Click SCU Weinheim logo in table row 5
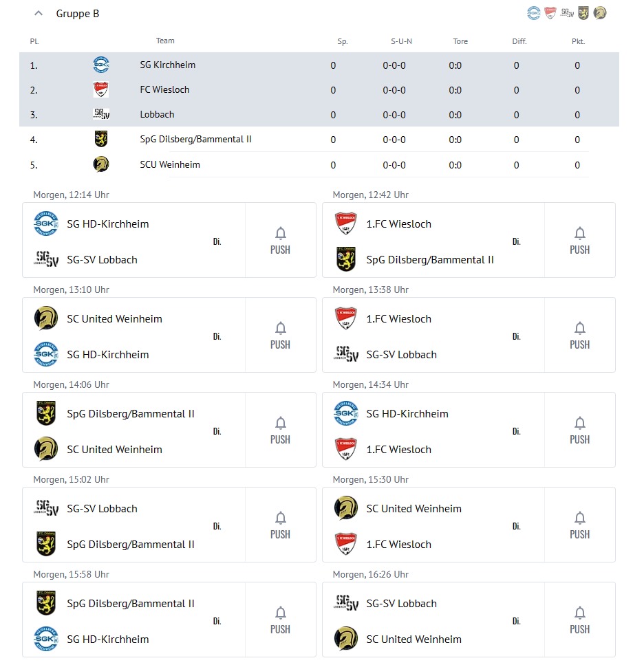Viewport: 644px width, 667px height. 101,164
